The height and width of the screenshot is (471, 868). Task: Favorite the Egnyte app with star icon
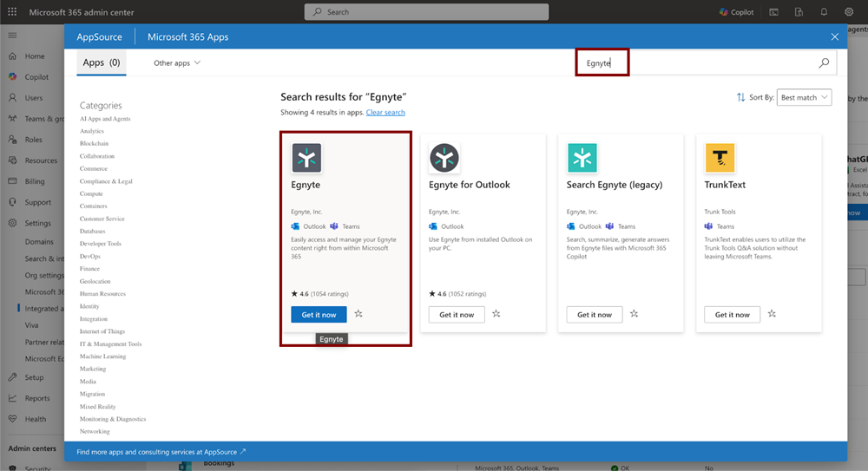(358, 314)
